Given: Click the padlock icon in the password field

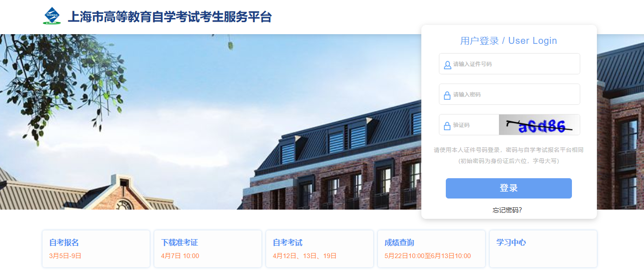Looking at the screenshot, I should [447, 96].
